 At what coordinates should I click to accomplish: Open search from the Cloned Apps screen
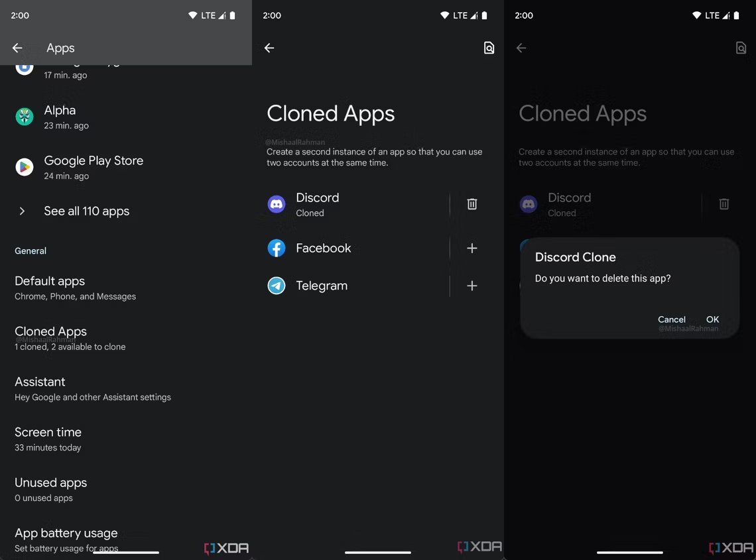pos(489,48)
